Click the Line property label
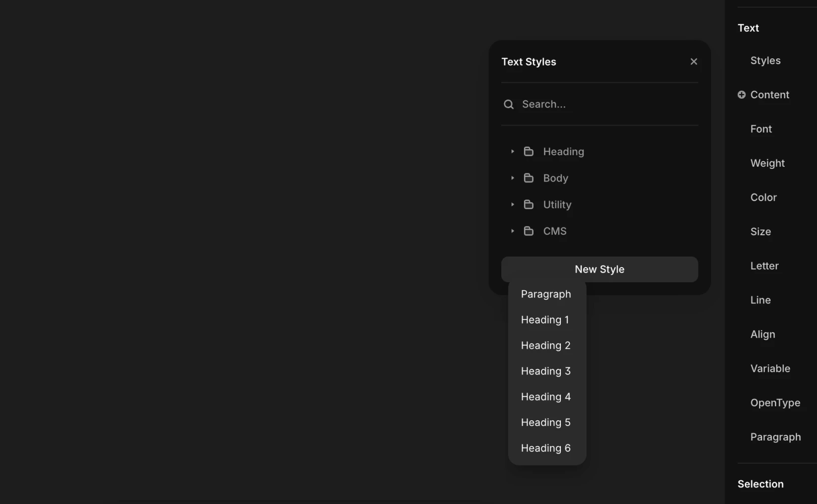The width and height of the screenshot is (817, 504). pos(761,300)
